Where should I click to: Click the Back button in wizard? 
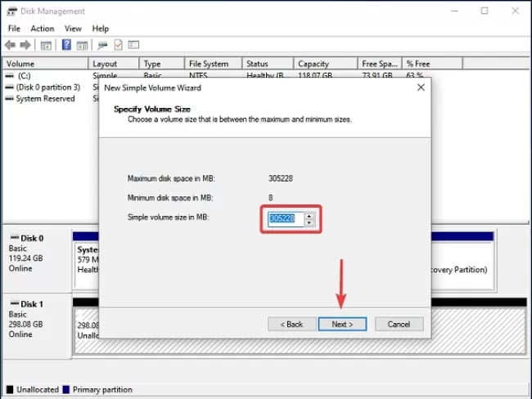[x=292, y=324]
